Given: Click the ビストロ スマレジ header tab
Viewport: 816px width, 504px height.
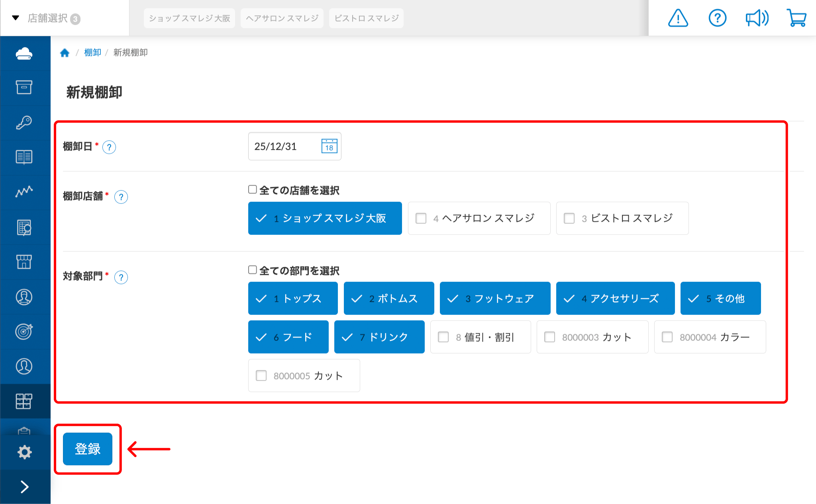Looking at the screenshot, I should tap(366, 18).
